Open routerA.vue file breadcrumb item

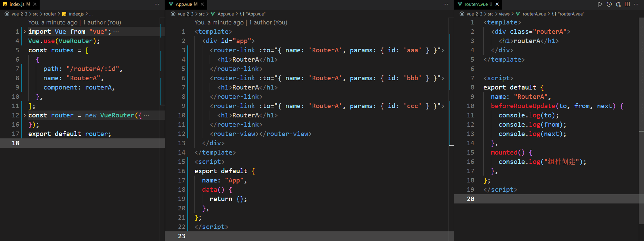click(x=534, y=14)
